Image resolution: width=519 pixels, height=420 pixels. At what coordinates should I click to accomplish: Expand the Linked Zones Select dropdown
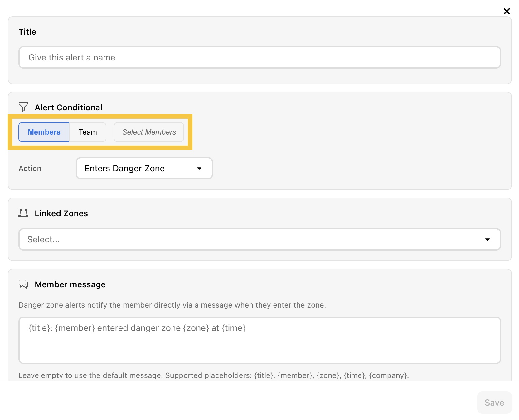(260, 239)
